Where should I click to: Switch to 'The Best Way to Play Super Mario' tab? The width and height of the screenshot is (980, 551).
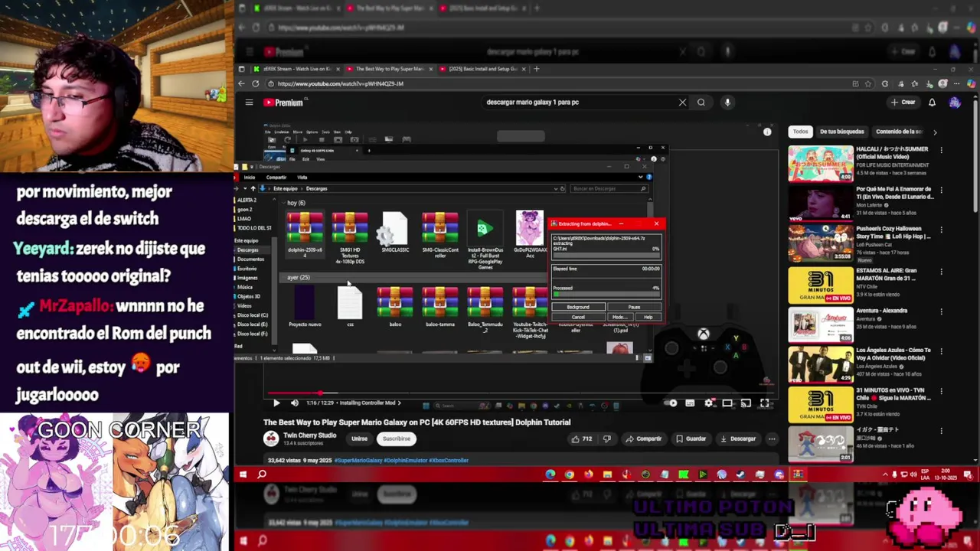pos(389,69)
